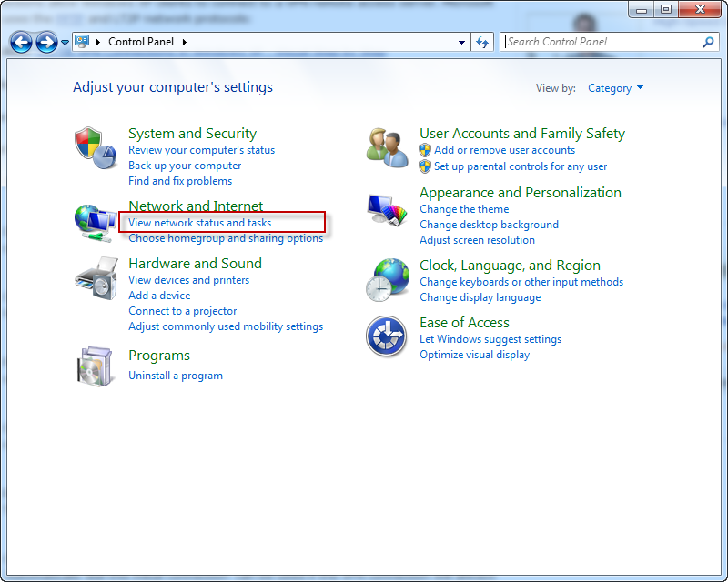728x582 pixels.
Task: Click the Programs disc box icon
Action: point(95,366)
